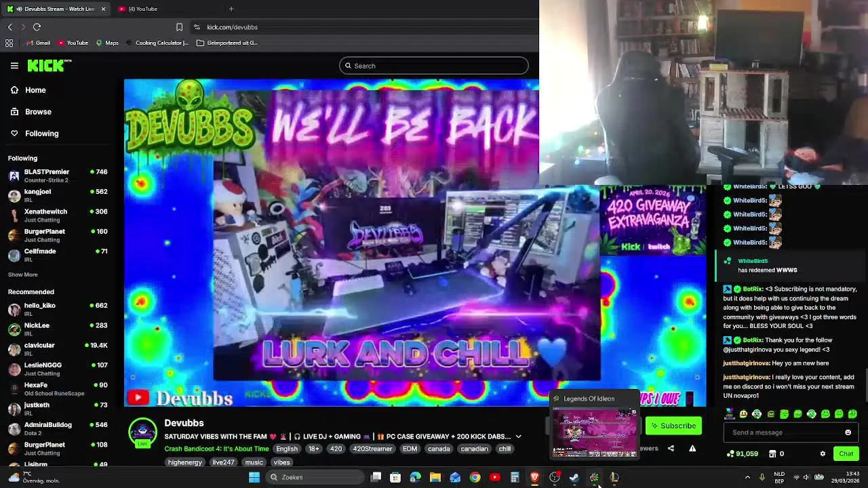This screenshot has height=488, width=868.
Task: Open clavicular recommended channel
Action: click(x=59, y=349)
